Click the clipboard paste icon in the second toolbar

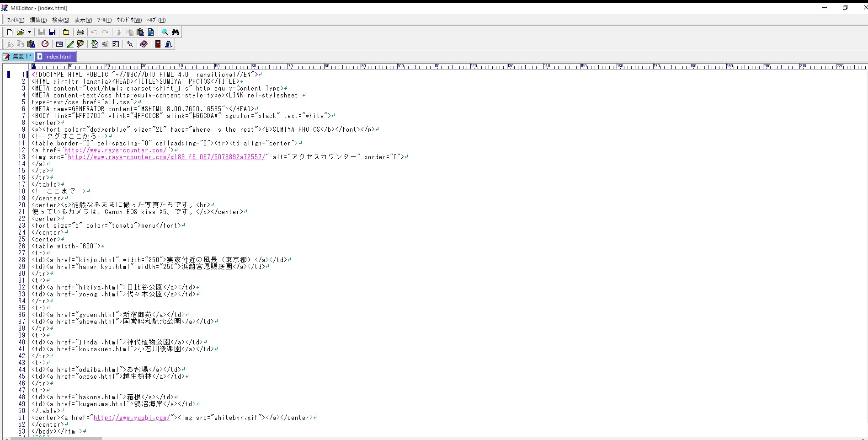pyautogui.click(x=31, y=44)
